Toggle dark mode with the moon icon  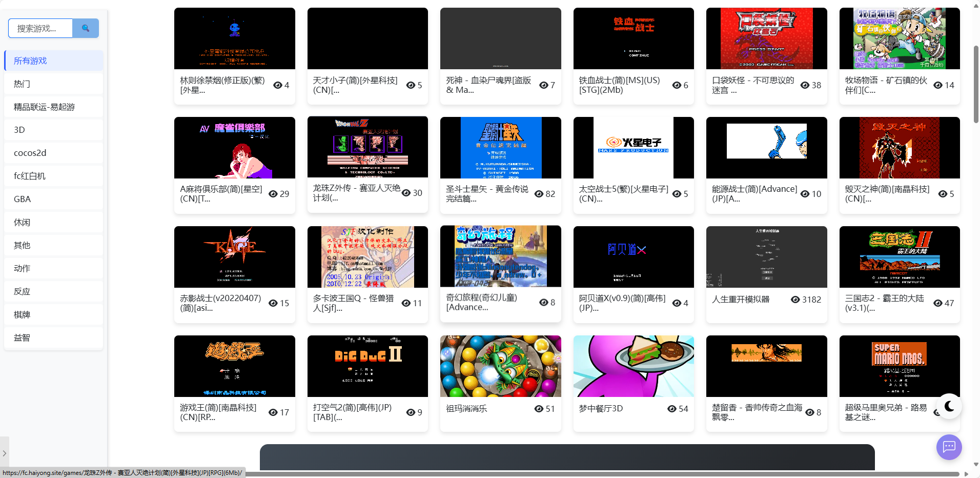949,406
